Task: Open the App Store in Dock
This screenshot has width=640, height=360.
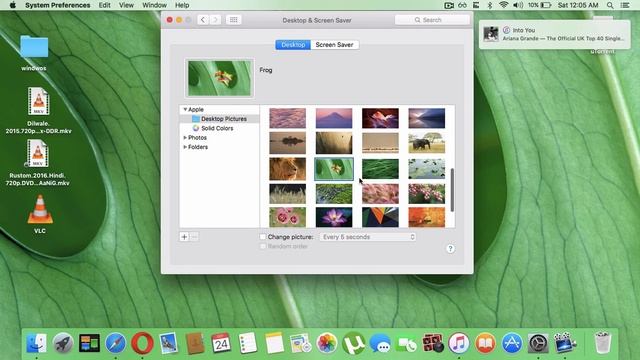Action: [x=512, y=343]
